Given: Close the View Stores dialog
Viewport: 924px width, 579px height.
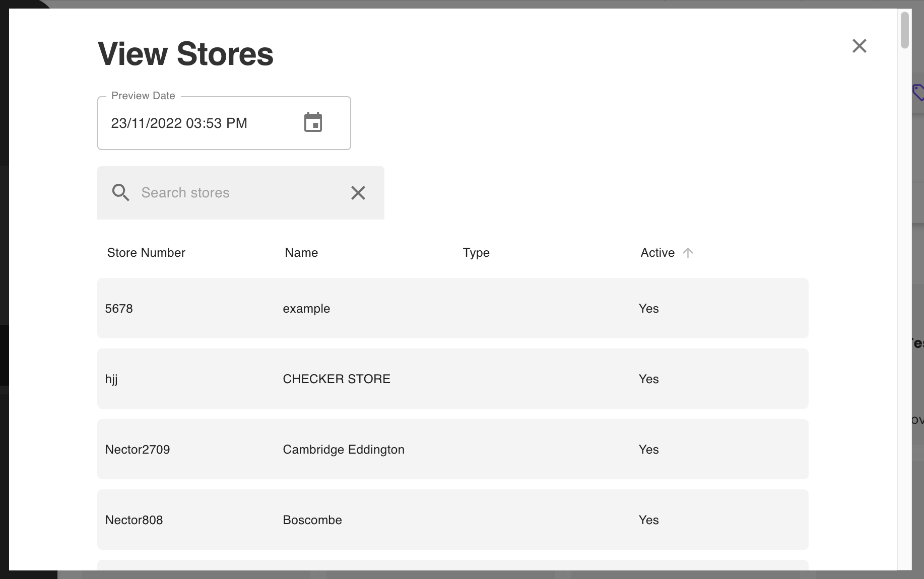Looking at the screenshot, I should click(x=859, y=46).
